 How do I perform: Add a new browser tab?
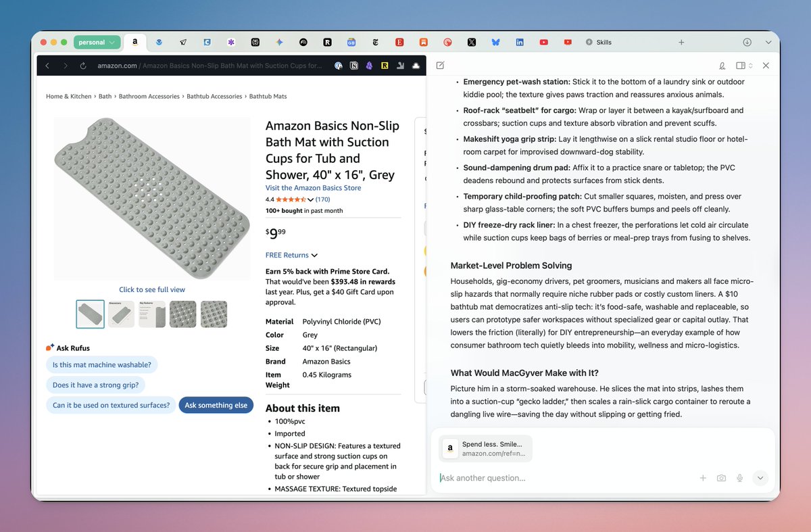[x=681, y=42]
